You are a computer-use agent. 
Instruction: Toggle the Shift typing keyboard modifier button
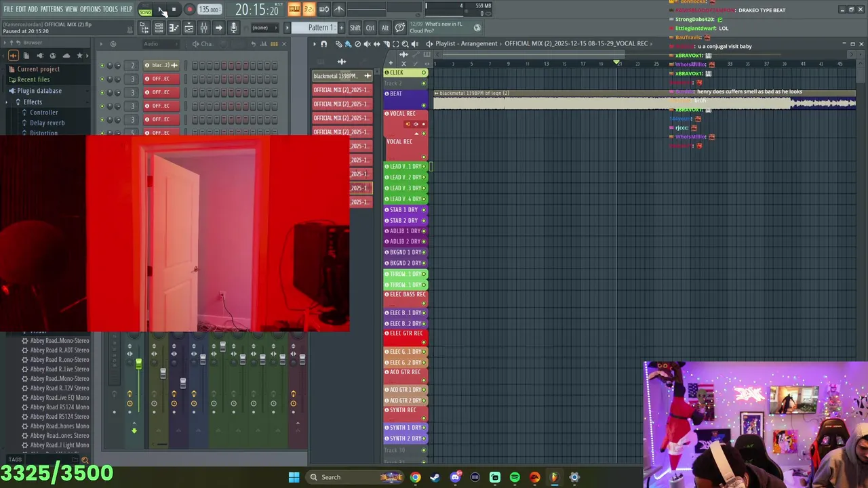[x=355, y=28]
